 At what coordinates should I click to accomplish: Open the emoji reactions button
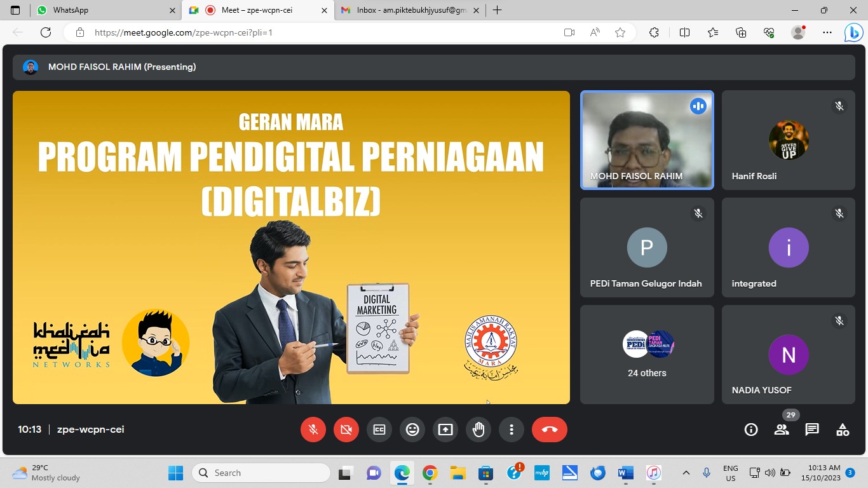click(x=412, y=430)
